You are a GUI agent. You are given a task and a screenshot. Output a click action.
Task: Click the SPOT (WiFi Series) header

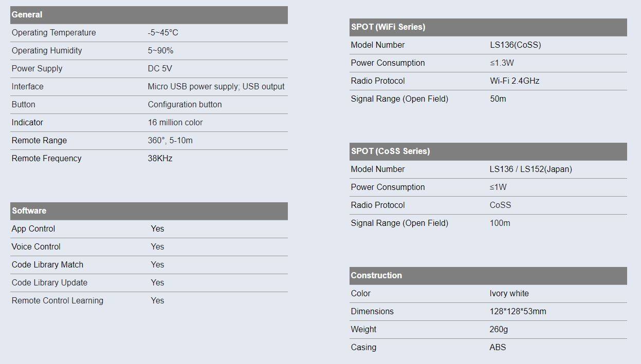pyautogui.click(x=388, y=27)
